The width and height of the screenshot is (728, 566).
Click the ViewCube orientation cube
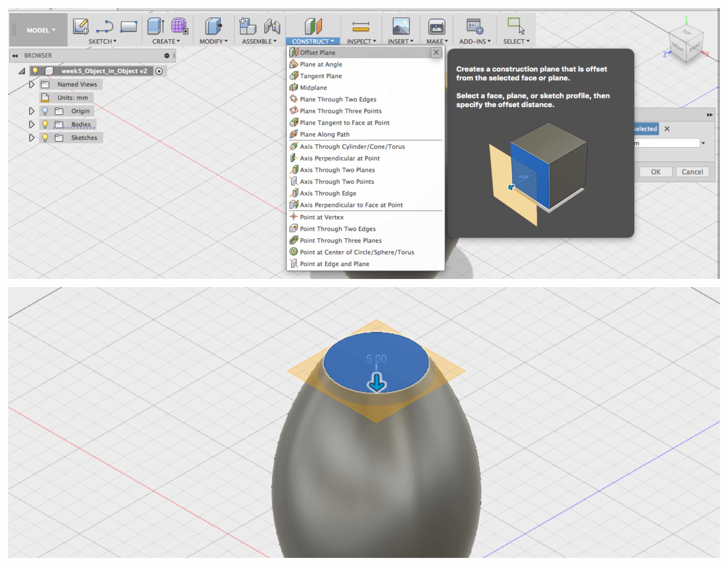coord(686,44)
